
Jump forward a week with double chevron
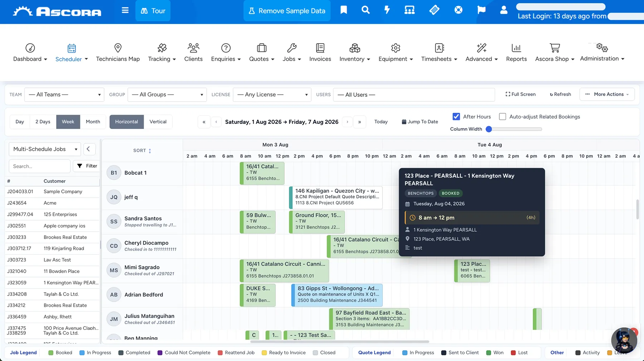[360, 122]
